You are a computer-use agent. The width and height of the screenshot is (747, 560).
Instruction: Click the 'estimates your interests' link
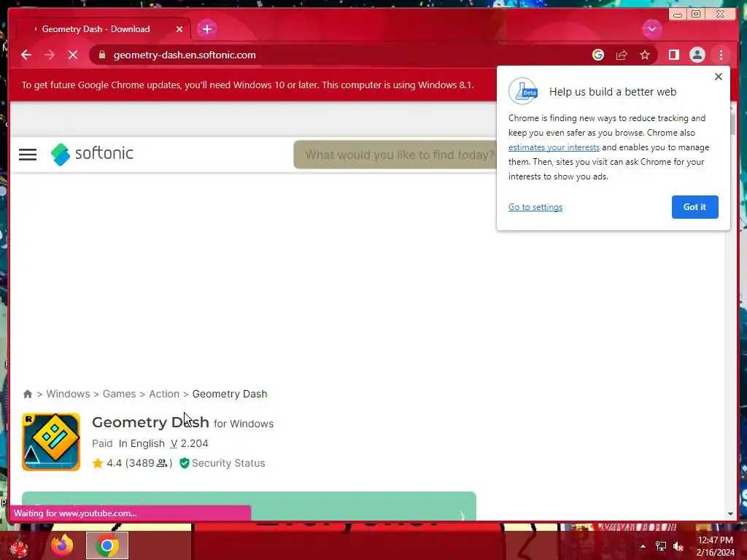click(554, 147)
